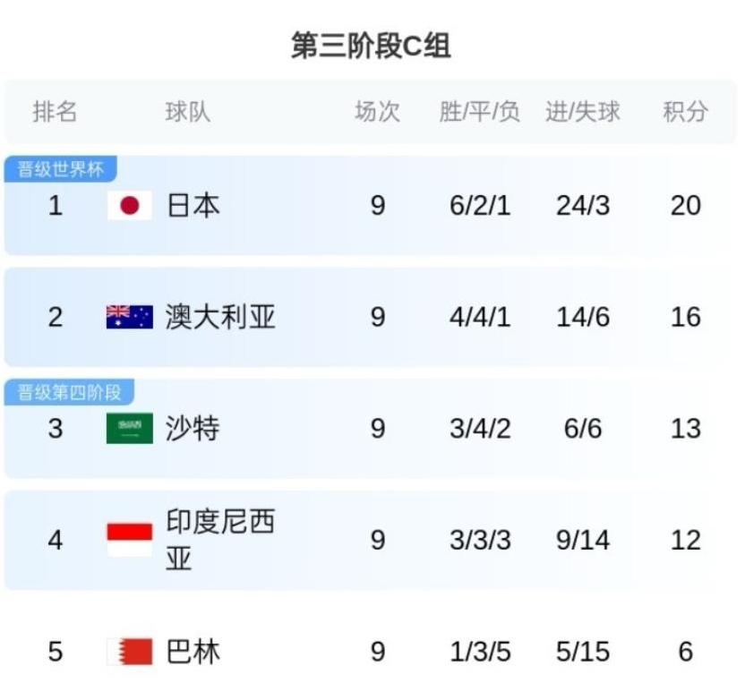
Task: Open the 日本 team name
Action: point(193,206)
